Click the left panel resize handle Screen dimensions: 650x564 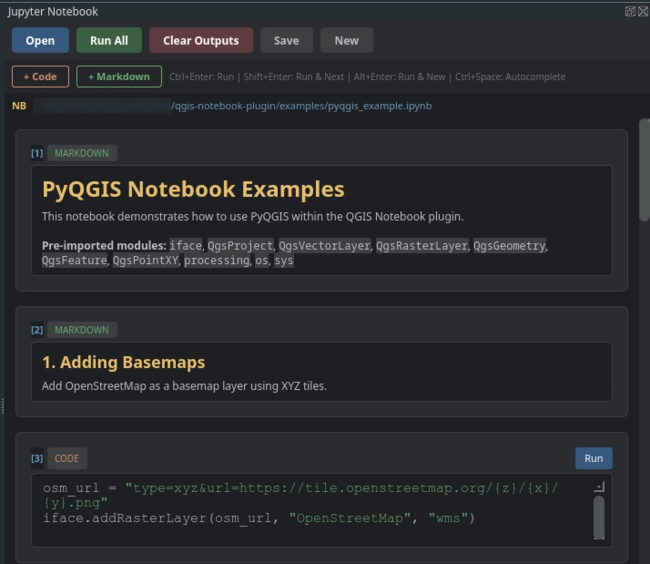(x=3, y=405)
